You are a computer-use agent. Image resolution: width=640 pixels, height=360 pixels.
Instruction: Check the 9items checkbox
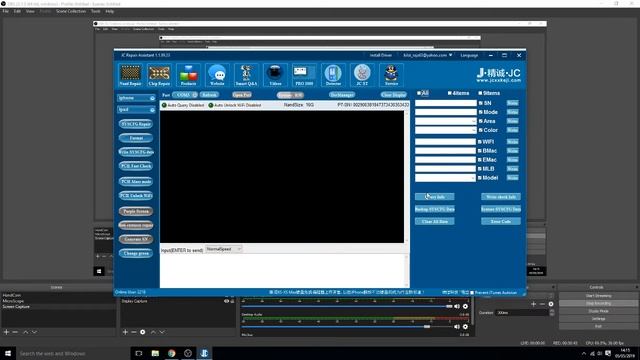click(480, 93)
